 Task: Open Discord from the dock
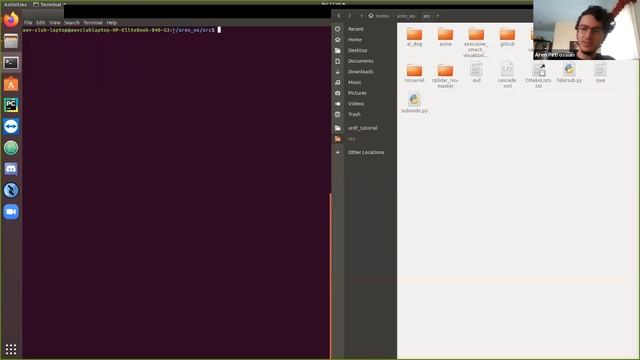click(11, 169)
